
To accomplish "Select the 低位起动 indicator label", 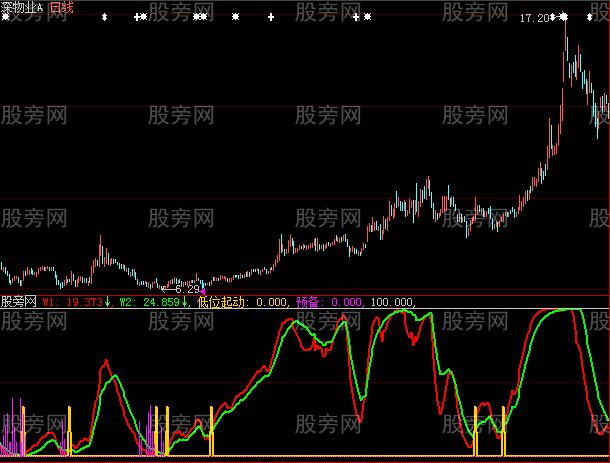I will 221,300.
